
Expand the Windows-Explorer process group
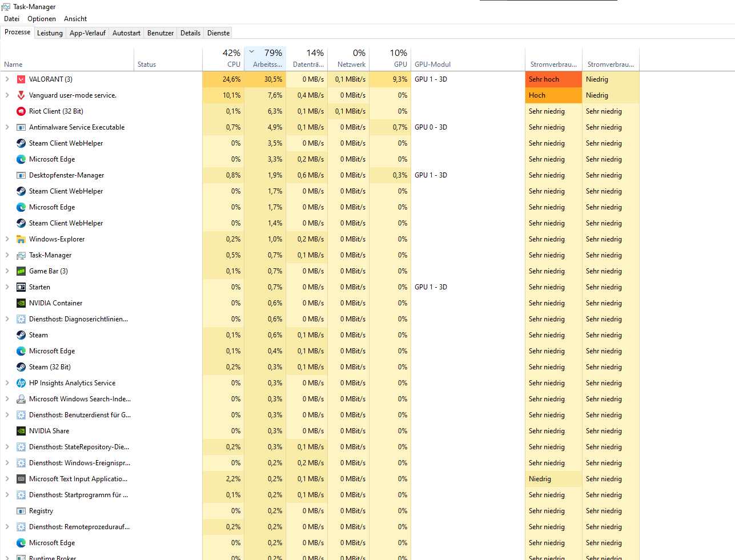click(x=7, y=239)
